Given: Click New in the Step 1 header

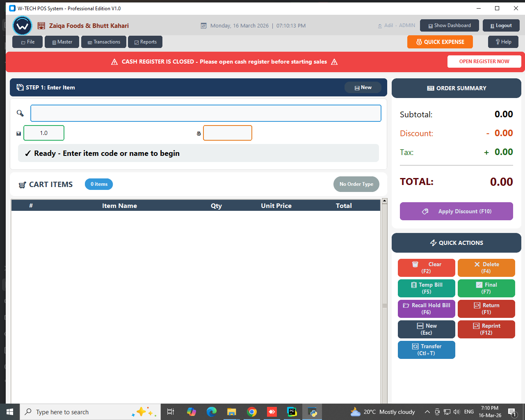Looking at the screenshot, I should pos(363,87).
